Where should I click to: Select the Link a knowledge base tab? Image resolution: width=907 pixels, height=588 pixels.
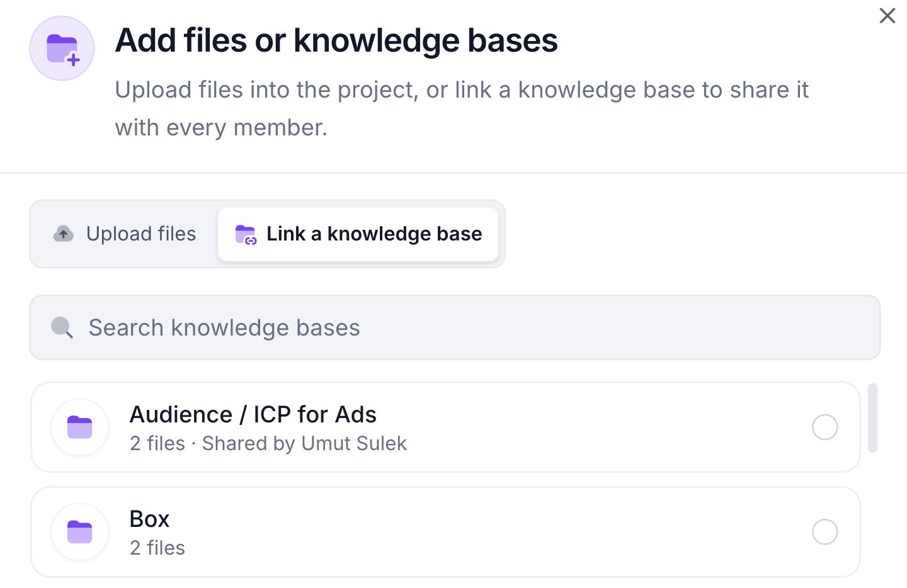(x=358, y=234)
